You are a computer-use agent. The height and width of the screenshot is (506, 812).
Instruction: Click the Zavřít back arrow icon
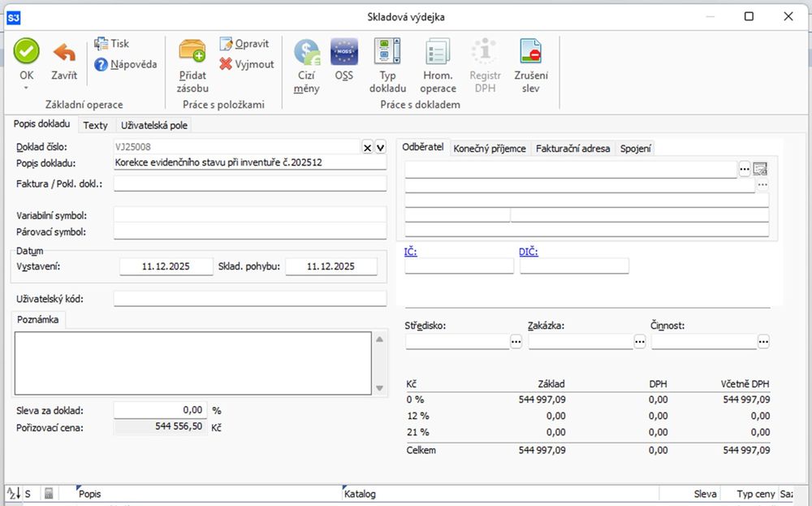pos(64,54)
